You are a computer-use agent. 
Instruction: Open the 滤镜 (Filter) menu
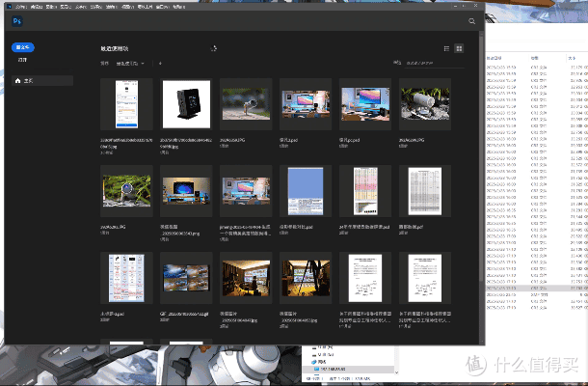[111, 7]
